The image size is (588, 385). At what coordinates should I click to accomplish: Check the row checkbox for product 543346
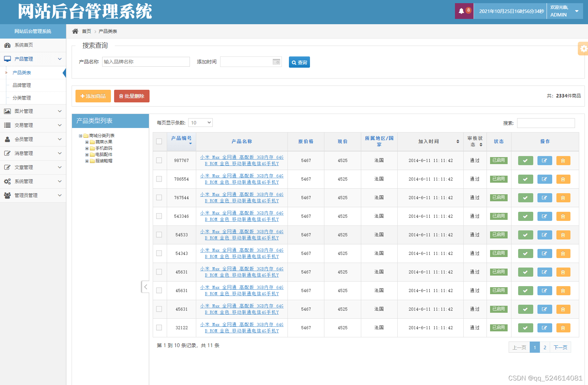(x=159, y=216)
